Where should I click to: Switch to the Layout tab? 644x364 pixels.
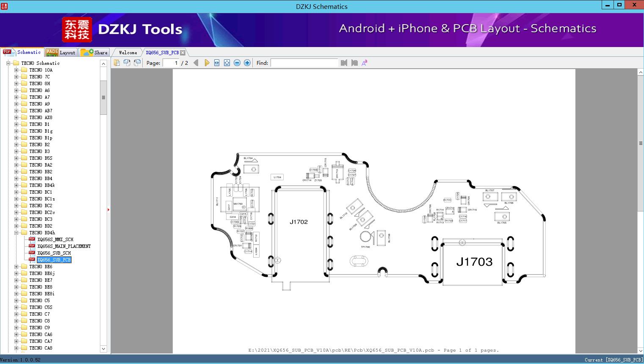tap(61, 53)
